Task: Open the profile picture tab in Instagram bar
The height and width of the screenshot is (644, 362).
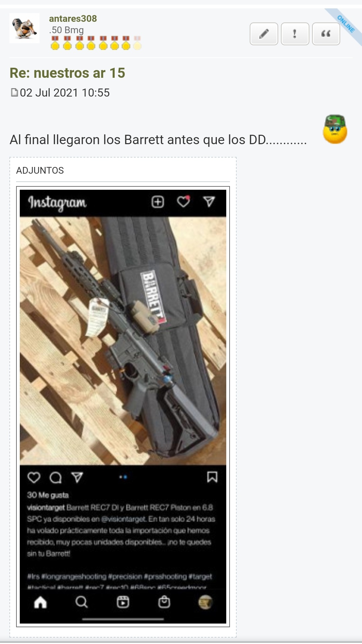Action: tap(205, 602)
